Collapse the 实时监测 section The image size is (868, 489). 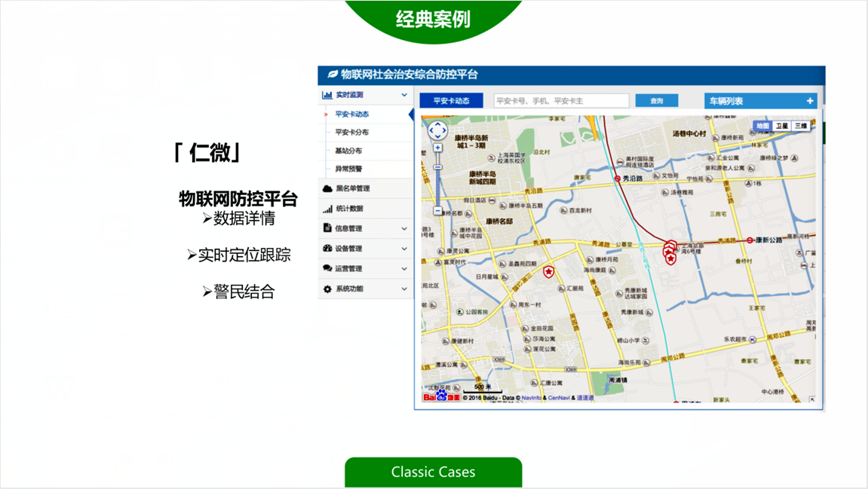pos(404,94)
